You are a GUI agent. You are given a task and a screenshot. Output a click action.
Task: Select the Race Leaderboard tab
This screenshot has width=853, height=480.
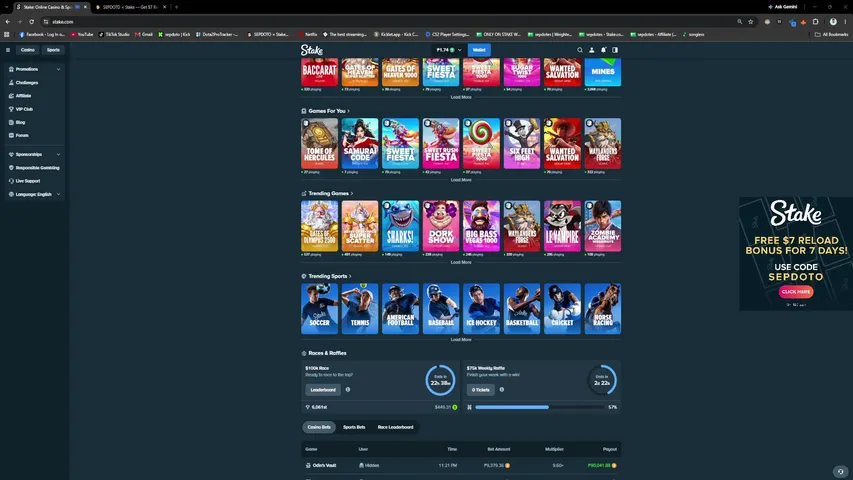coord(395,427)
